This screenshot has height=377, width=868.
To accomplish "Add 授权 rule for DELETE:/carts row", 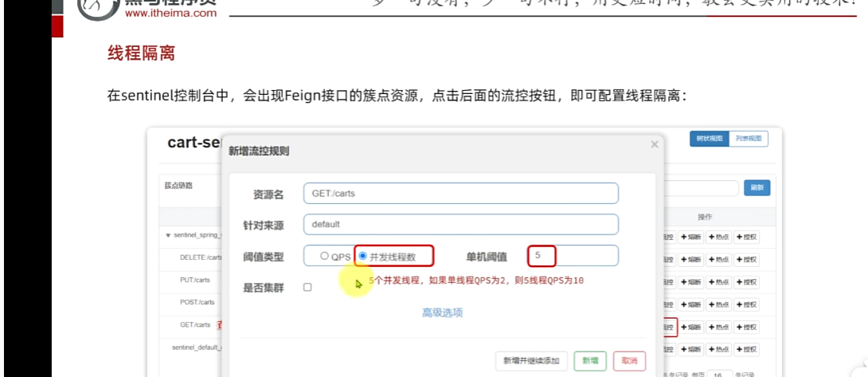I will pyautogui.click(x=747, y=260).
